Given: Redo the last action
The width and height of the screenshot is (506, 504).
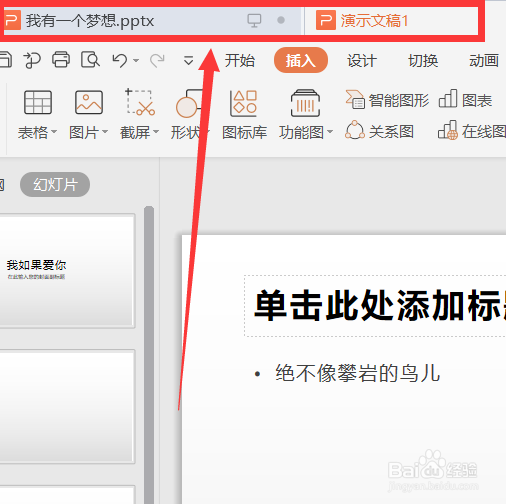Looking at the screenshot, I should [157, 60].
